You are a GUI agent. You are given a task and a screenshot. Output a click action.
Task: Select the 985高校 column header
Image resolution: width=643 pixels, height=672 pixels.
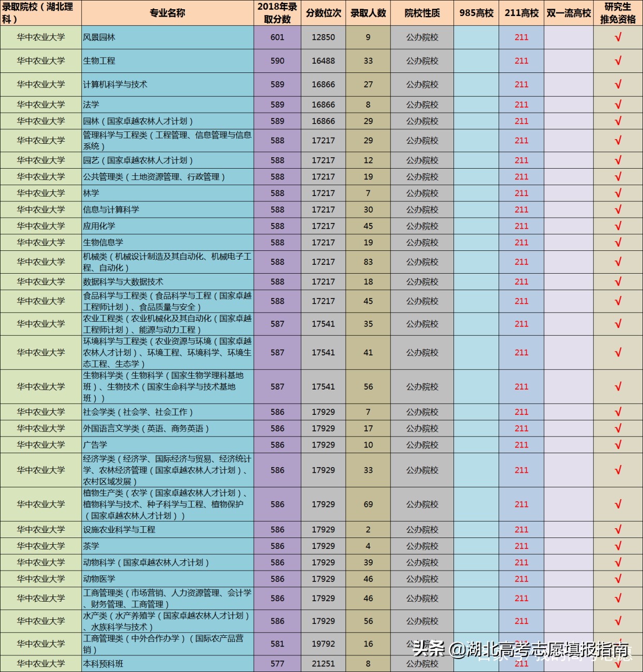pyautogui.click(x=476, y=13)
